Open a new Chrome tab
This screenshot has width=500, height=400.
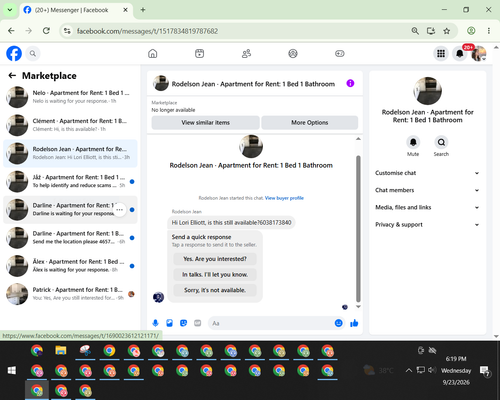point(143,10)
